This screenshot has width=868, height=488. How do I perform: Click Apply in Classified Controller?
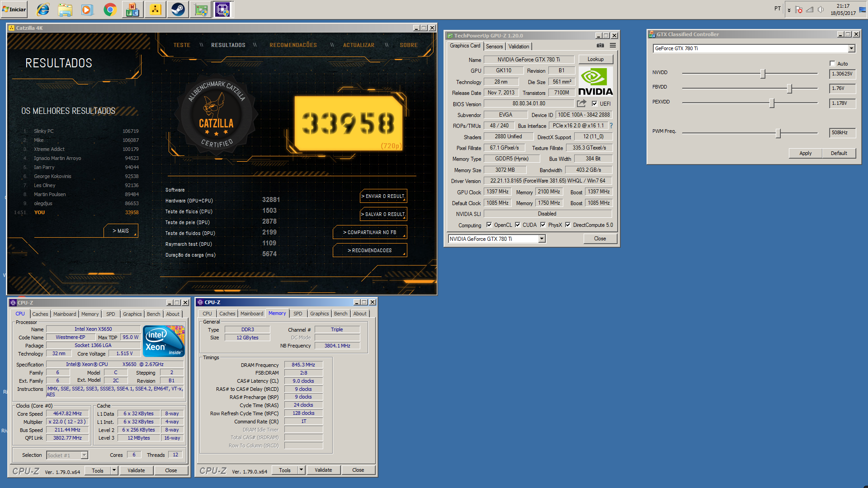point(805,153)
